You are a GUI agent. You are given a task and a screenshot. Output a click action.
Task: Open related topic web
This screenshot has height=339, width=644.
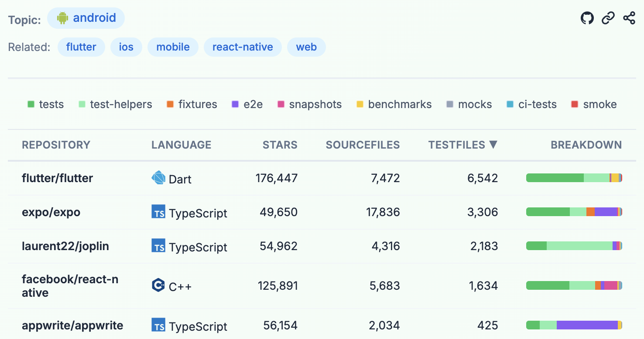point(306,47)
